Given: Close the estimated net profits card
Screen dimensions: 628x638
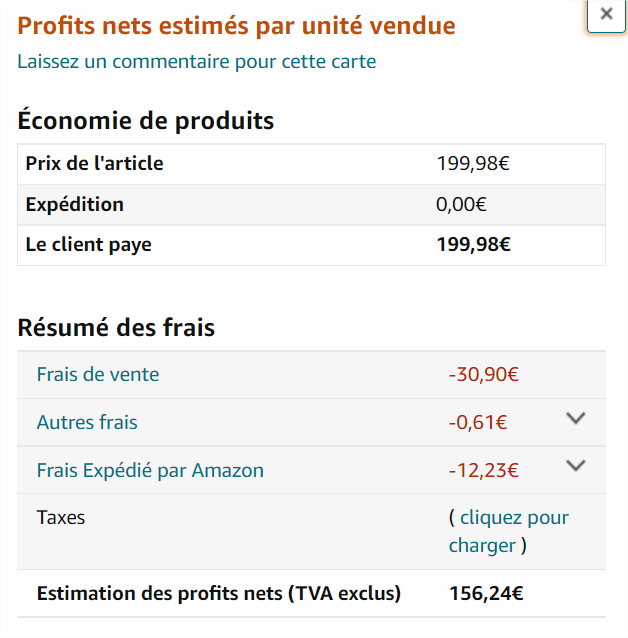Looking at the screenshot, I should 606,14.
